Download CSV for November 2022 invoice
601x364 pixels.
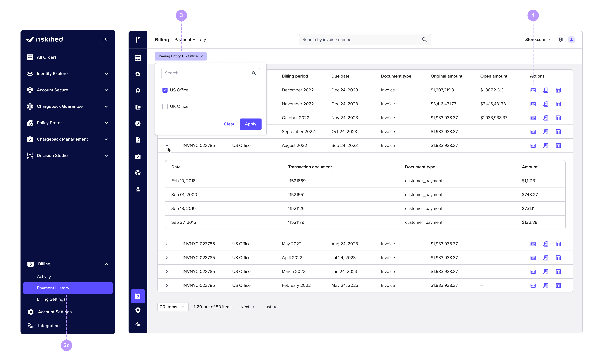[533, 104]
